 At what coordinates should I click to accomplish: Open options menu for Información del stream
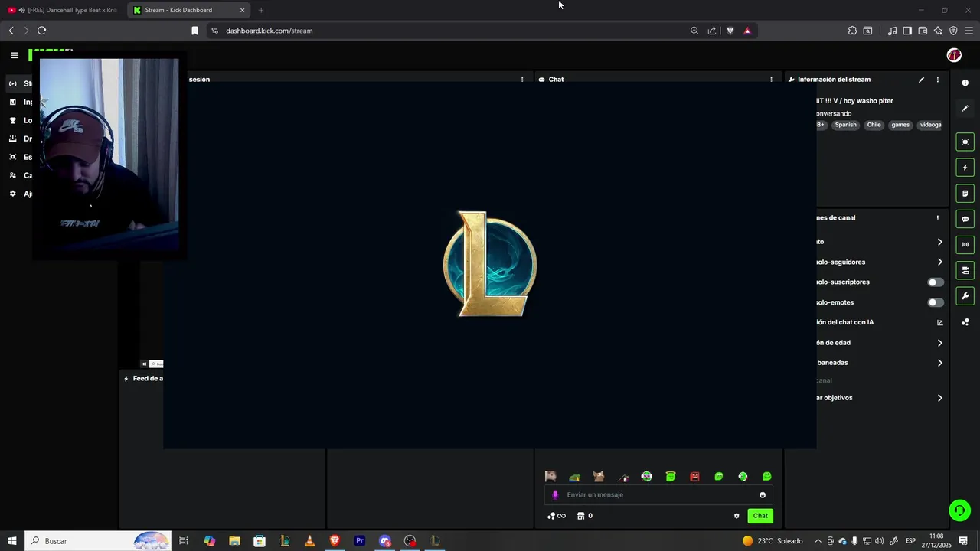[x=938, y=80]
